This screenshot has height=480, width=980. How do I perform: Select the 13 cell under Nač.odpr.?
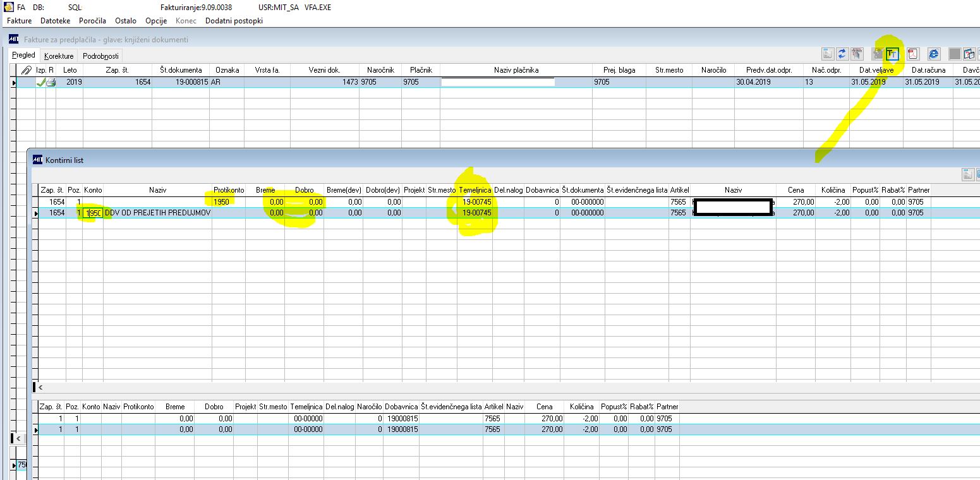pos(826,82)
